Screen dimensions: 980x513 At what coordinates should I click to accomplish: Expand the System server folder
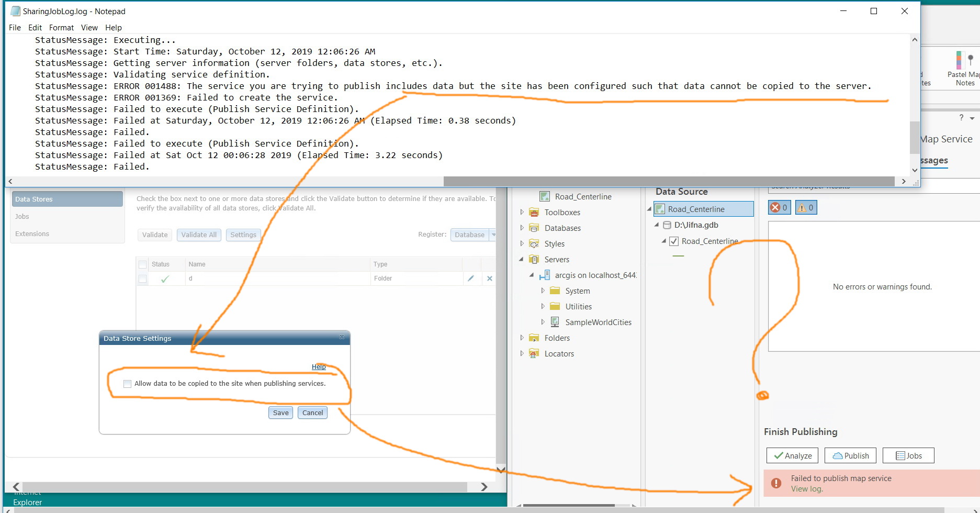(543, 291)
